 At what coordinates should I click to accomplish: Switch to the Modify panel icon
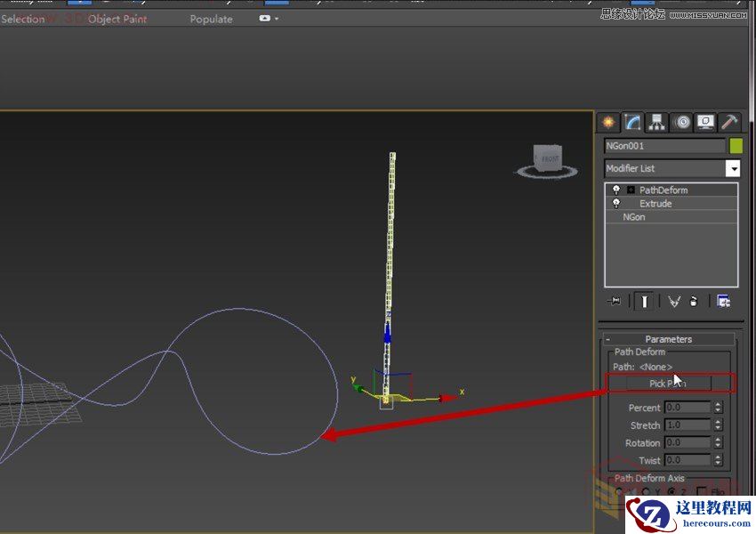coord(631,123)
